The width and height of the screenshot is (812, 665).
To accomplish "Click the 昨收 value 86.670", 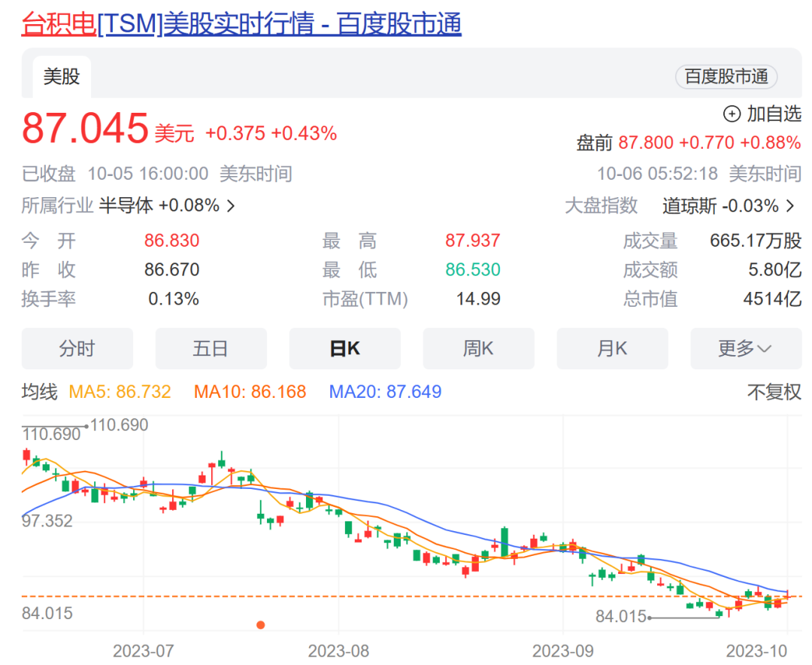I will (172, 269).
